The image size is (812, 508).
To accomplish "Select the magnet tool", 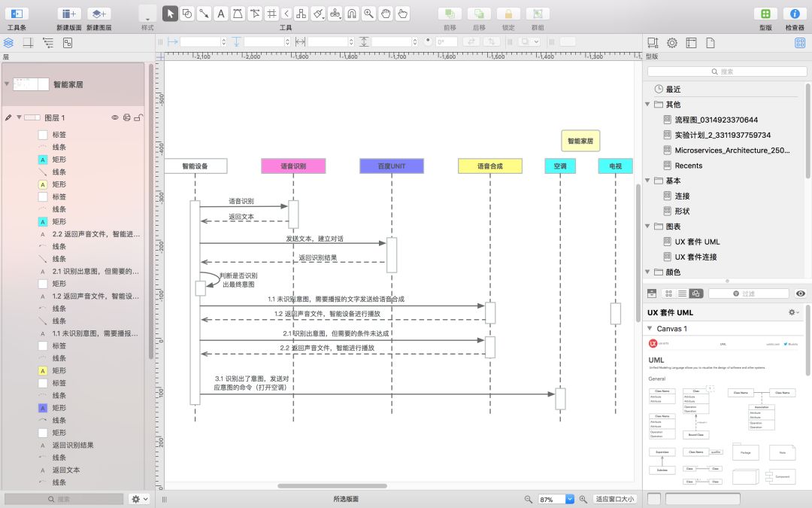I will pos(352,14).
